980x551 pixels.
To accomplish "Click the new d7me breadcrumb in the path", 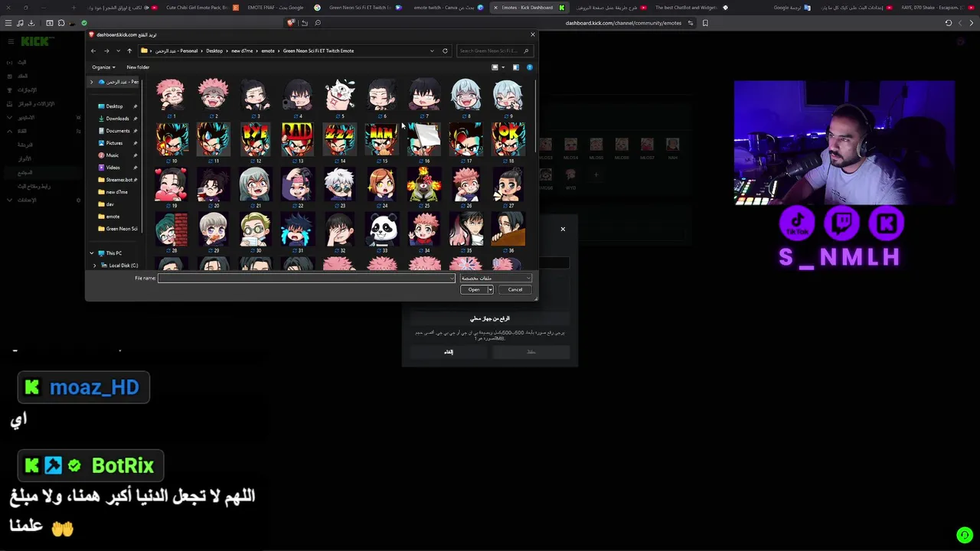I will click(242, 51).
